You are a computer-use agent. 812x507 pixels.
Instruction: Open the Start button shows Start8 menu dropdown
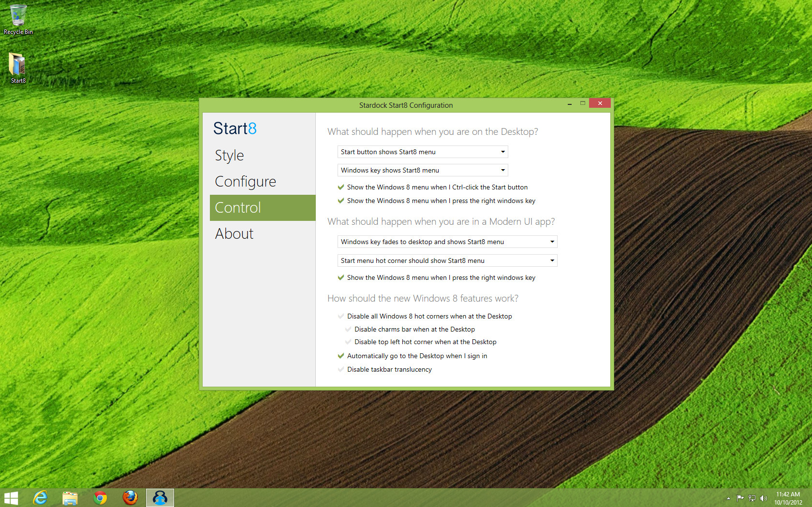point(423,152)
